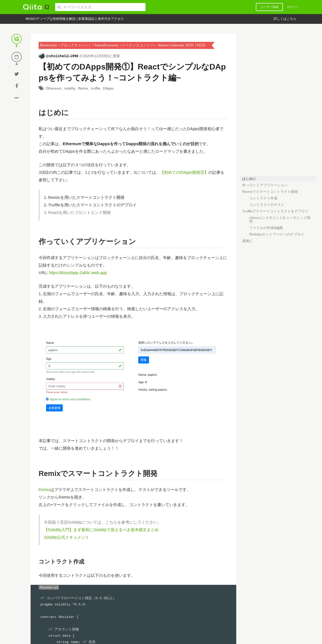Viewport: 322px width, 644px height.
Task: Expand the dropdown arrow next to Qiita logo
Action: [47, 7]
